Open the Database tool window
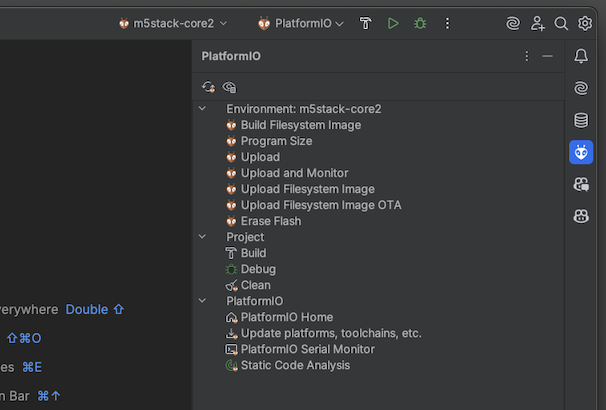 click(x=581, y=120)
